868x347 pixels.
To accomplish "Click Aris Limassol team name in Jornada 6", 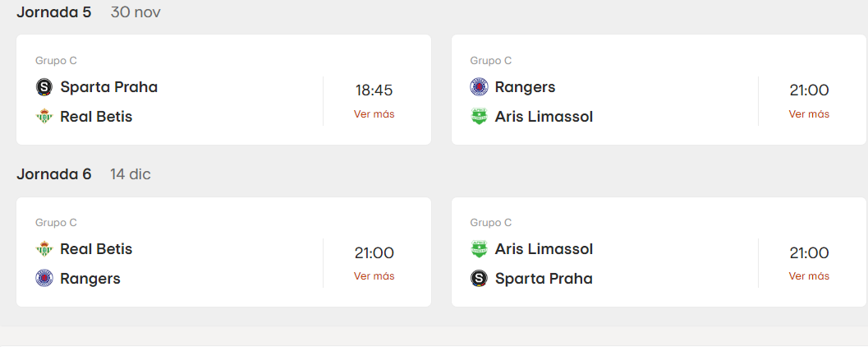I will [544, 249].
